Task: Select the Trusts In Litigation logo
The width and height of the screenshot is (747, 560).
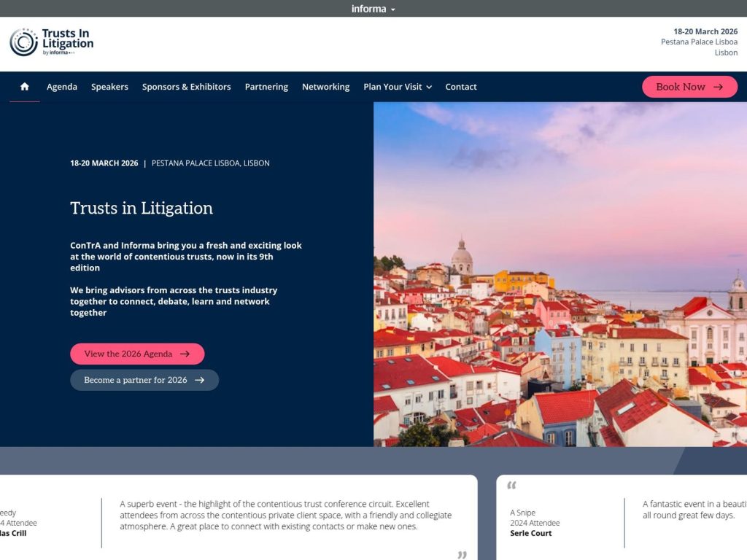Action: click(50, 43)
